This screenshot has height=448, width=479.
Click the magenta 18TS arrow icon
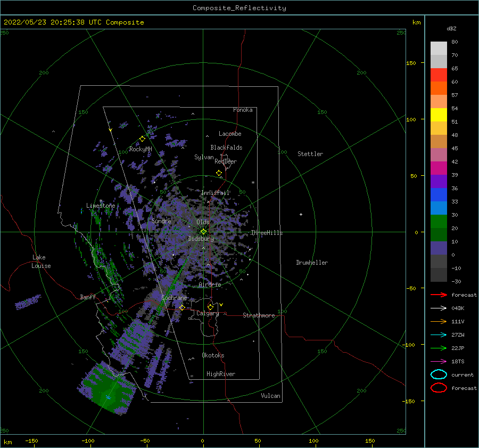click(x=439, y=362)
